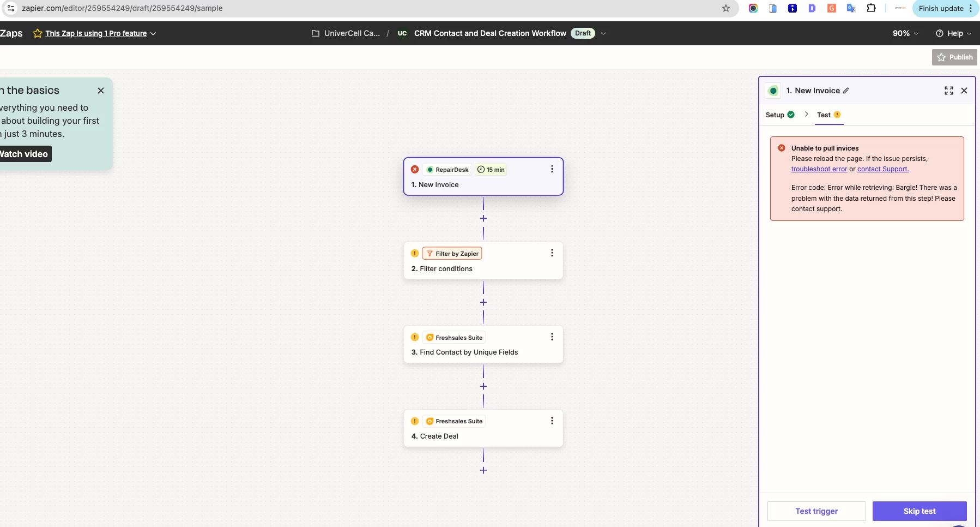The height and width of the screenshot is (527, 980).
Task: Click RepairDesk app badge on step 1
Action: point(447,170)
